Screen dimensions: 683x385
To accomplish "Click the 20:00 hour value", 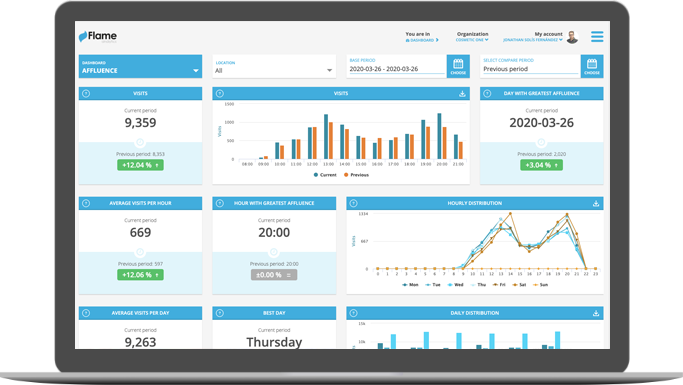I will (x=274, y=233).
